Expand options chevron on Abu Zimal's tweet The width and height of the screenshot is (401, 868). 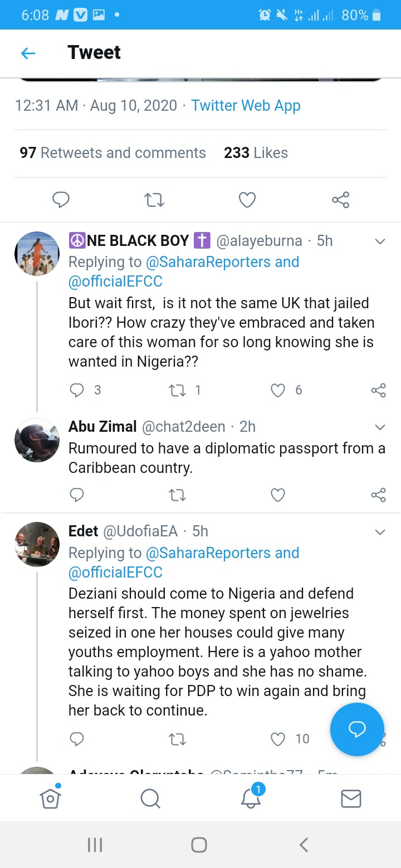[x=380, y=427]
